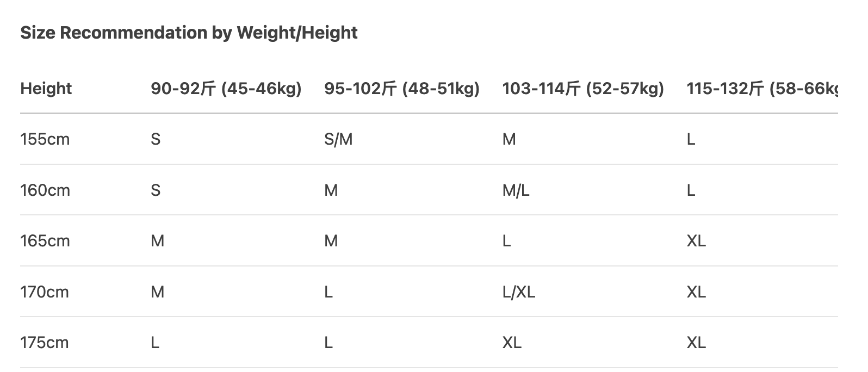Click the XL cell in the 165cm row
868x372 pixels.
696,241
